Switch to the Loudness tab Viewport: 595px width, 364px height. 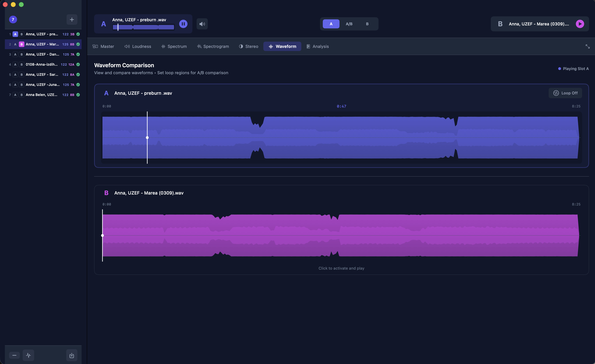(138, 46)
